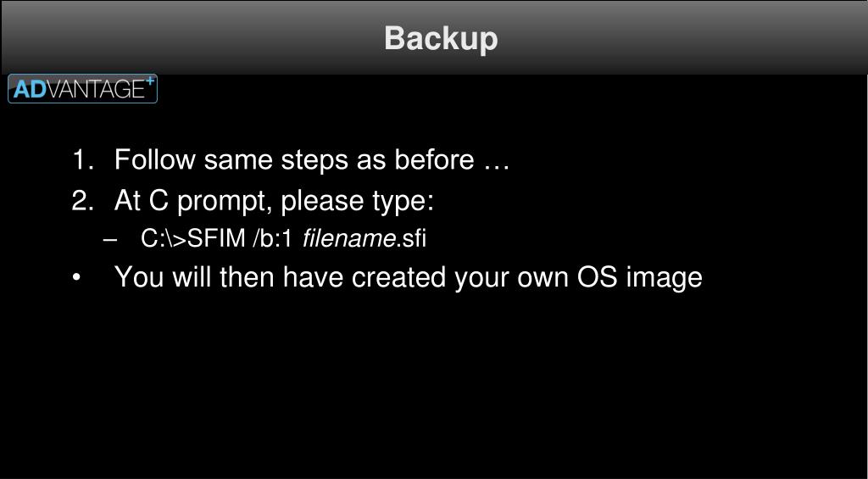Select the Backup slide title
868x479 pixels.
(x=441, y=39)
